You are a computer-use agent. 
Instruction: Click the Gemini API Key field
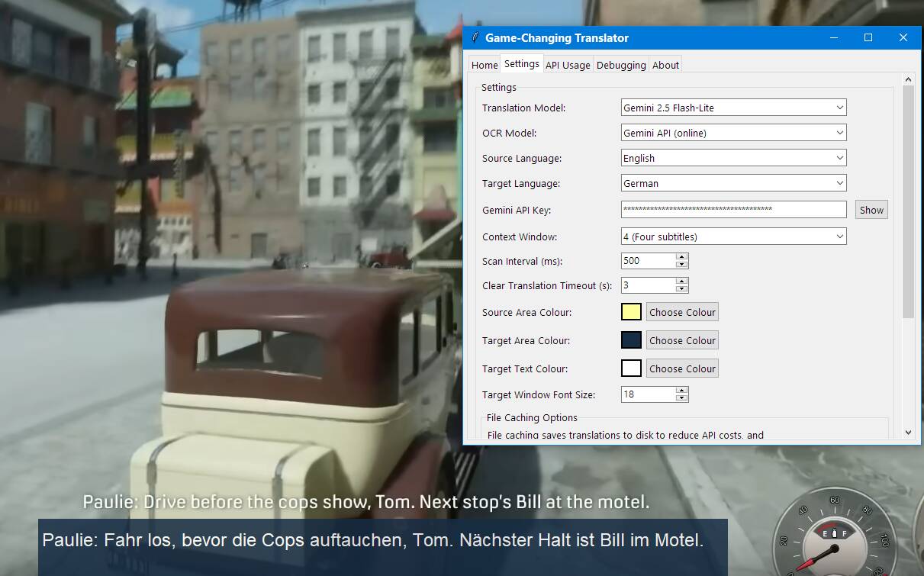(734, 209)
